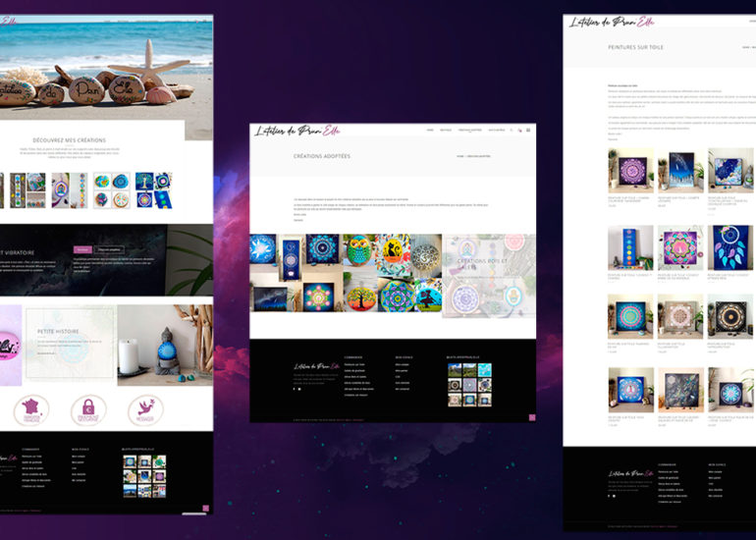
Task: Click the France map round badge
Action: pos(32,410)
